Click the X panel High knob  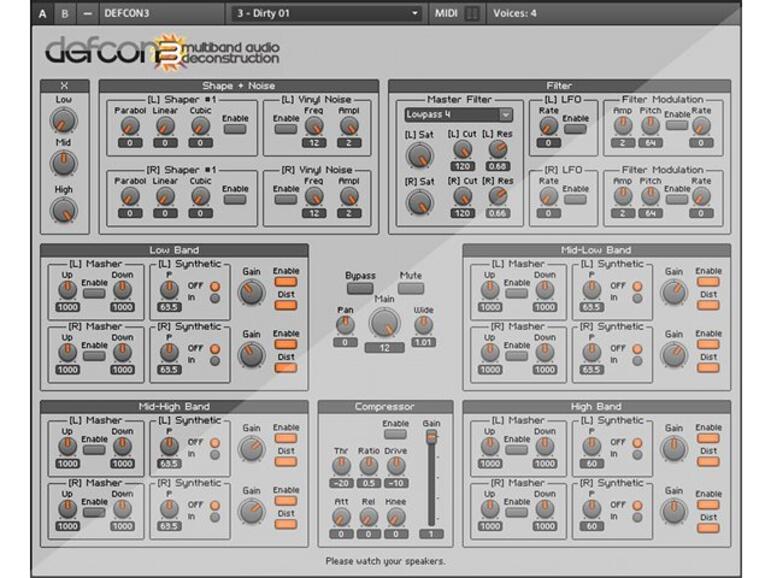pyautogui.click(x=64, y=211)
